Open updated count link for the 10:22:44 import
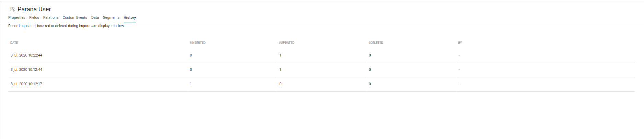 pyautogui.click(x=280, y=55)
